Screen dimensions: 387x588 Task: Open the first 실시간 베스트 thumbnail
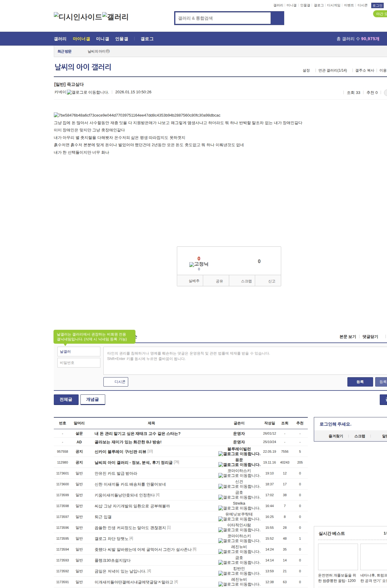point(338,557)
